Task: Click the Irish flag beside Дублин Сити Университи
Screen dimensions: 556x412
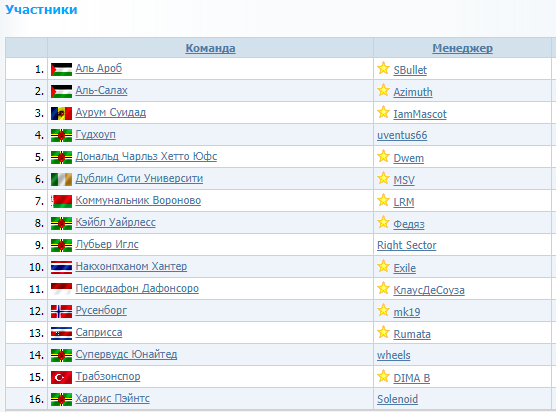Action: (61, 179)
